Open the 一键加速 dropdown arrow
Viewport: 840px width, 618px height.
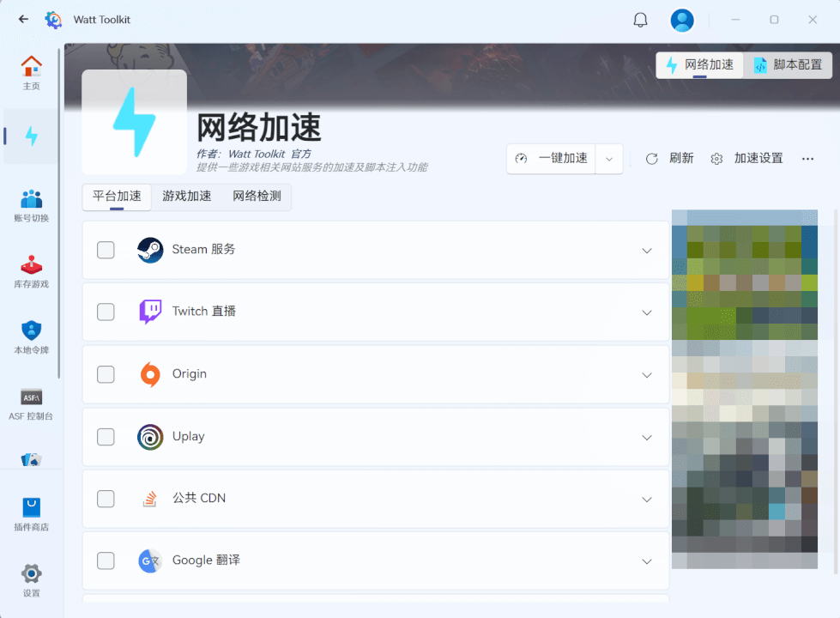click(609, 159)
